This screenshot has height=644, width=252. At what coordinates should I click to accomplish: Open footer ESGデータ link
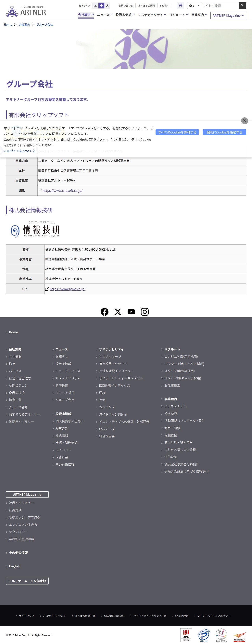coord(107,429)
